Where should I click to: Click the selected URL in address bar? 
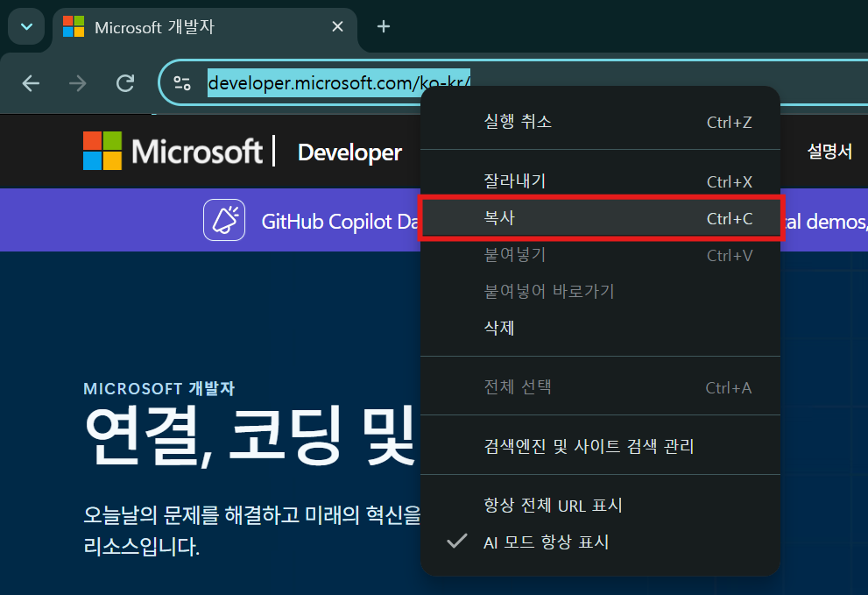[339, 83]
